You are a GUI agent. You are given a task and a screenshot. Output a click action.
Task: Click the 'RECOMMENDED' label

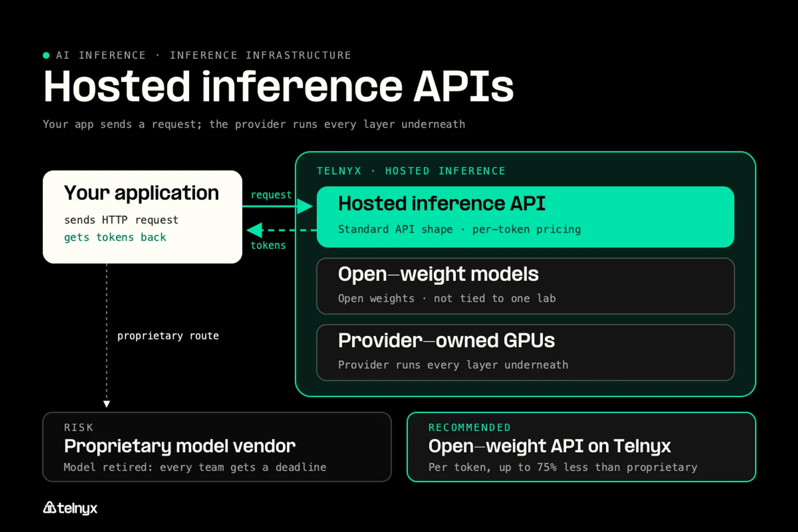pos(469,427)
